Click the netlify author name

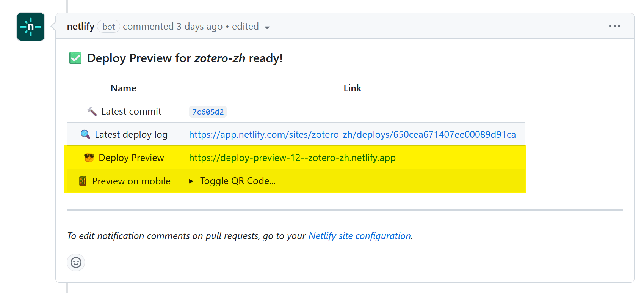click(x=80, y=27)
